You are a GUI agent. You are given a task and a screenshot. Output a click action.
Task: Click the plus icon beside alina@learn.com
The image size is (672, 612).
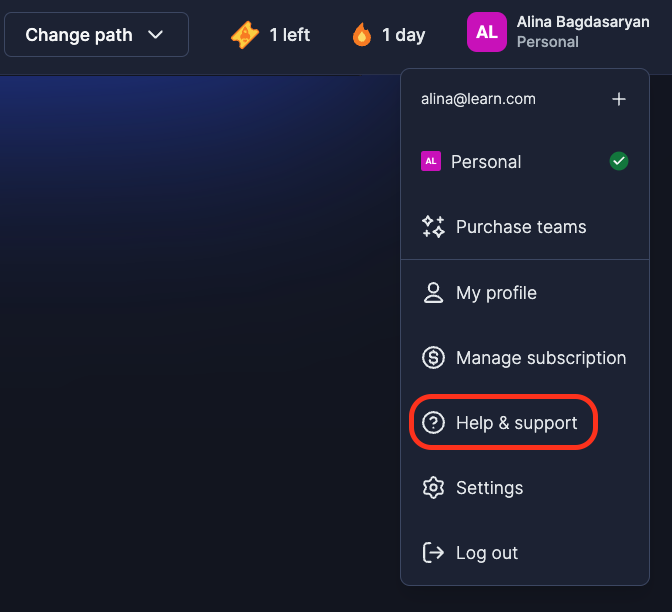tap(619, 99)
